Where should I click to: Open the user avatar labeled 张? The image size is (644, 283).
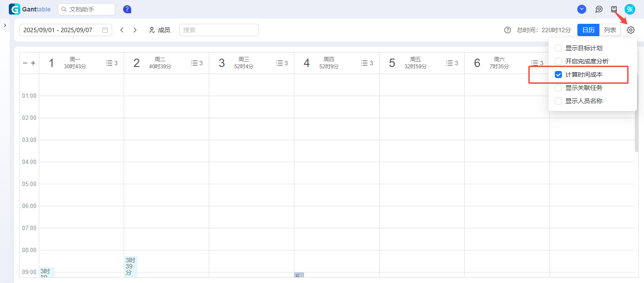click(x=630, y=9)
